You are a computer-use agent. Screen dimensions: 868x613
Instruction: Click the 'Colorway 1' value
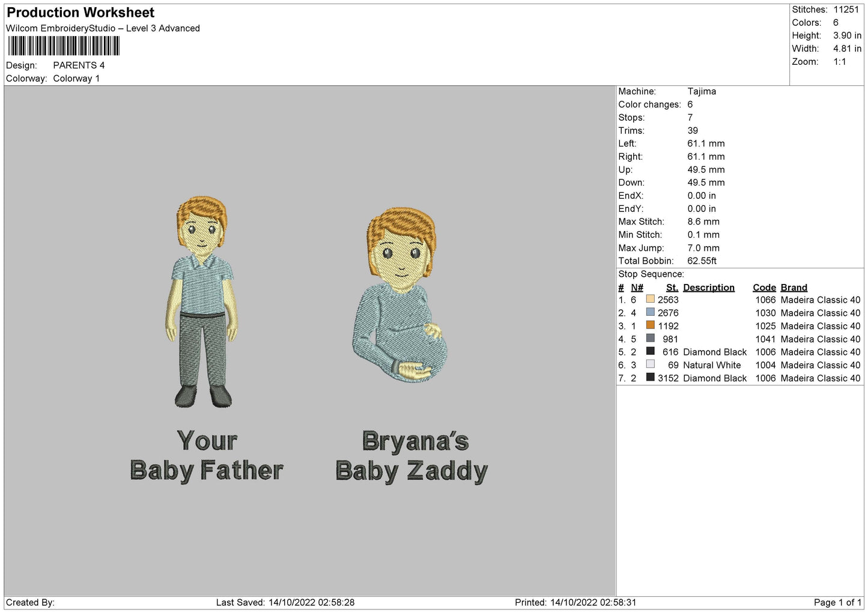tap(76, 79)
